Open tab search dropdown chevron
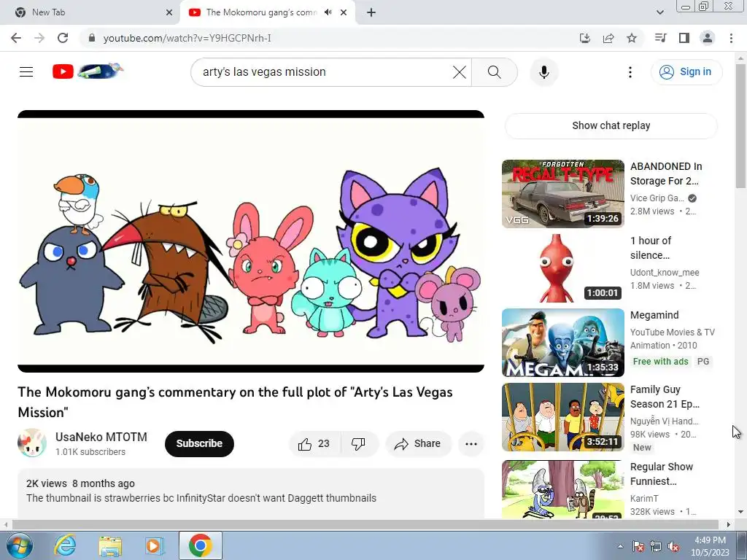 coord(659,12)
